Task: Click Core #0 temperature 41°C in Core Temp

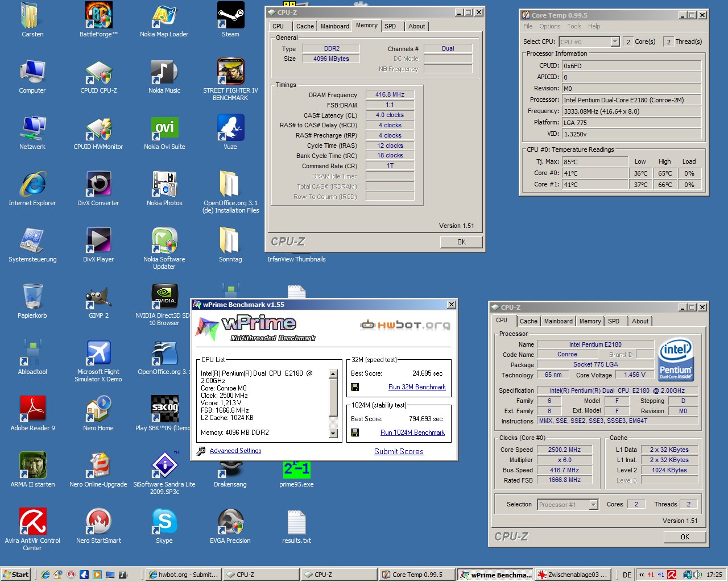Action: pos(595,173)
